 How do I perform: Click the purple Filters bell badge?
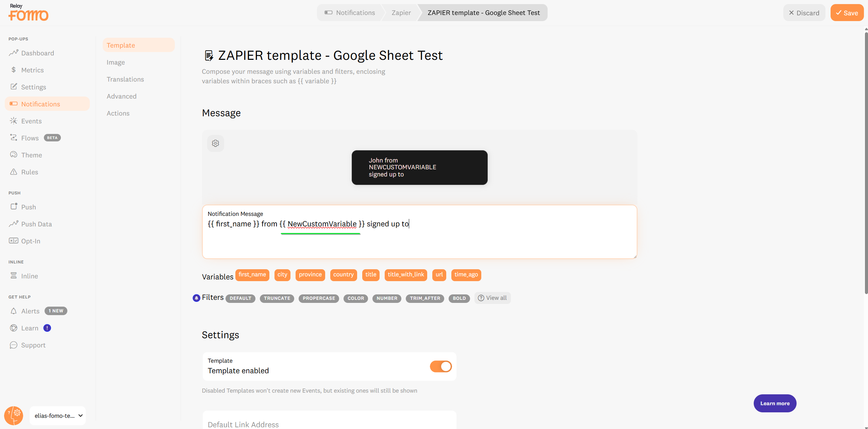(x=196, y=298)
